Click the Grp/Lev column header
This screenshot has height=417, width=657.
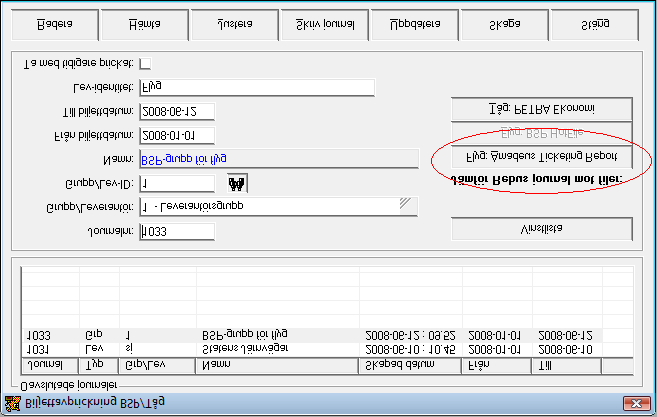click(x=158, y=365)
